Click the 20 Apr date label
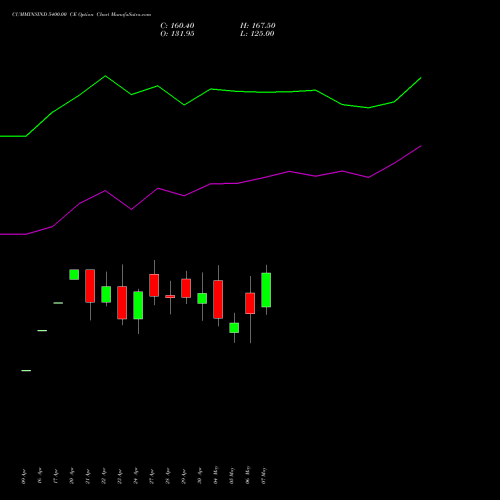The image size is (500, 500). [71, 476]
